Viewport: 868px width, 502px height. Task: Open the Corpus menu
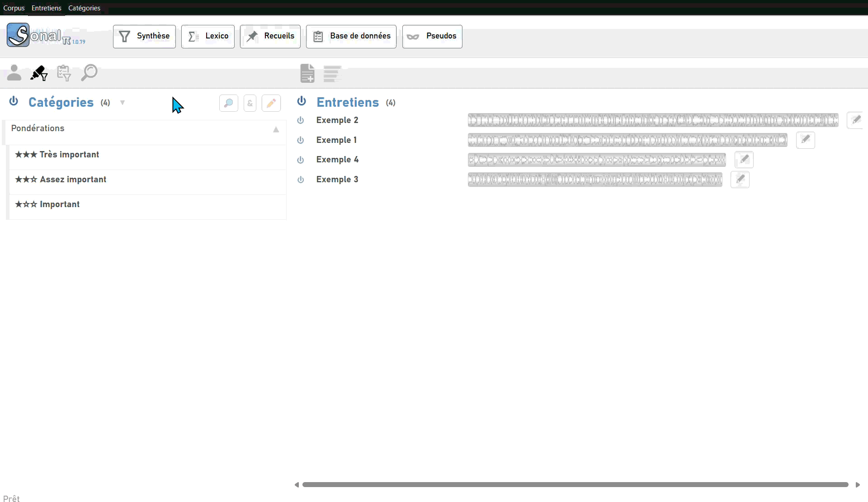[14, 8]
